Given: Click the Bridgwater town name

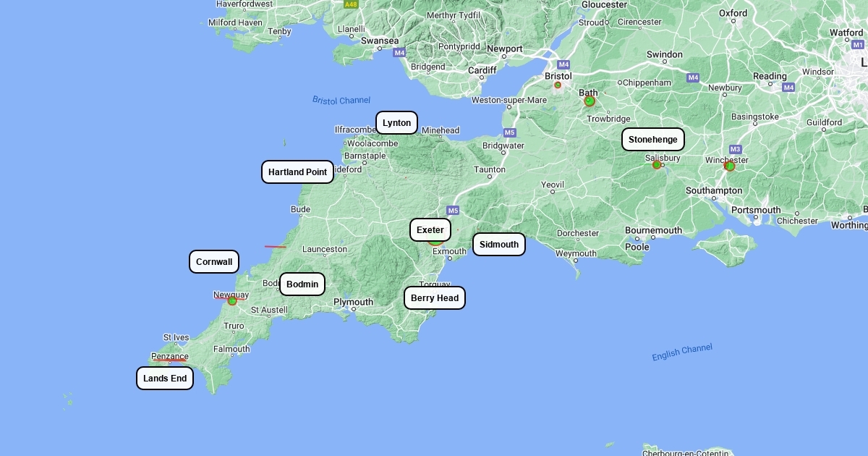Looking at the screenshot, I should [503, 145].
